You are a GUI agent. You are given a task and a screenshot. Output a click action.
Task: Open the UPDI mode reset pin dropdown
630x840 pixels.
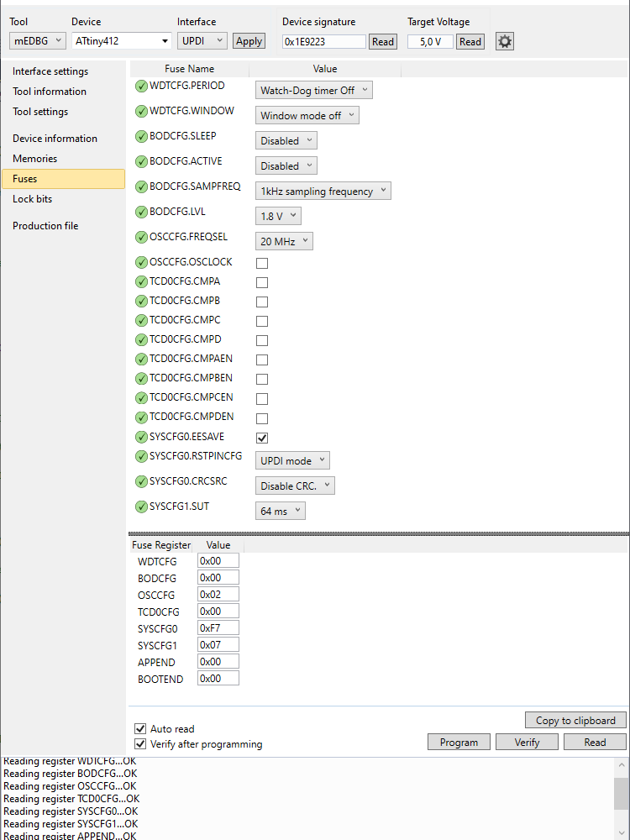coord(292,461)
